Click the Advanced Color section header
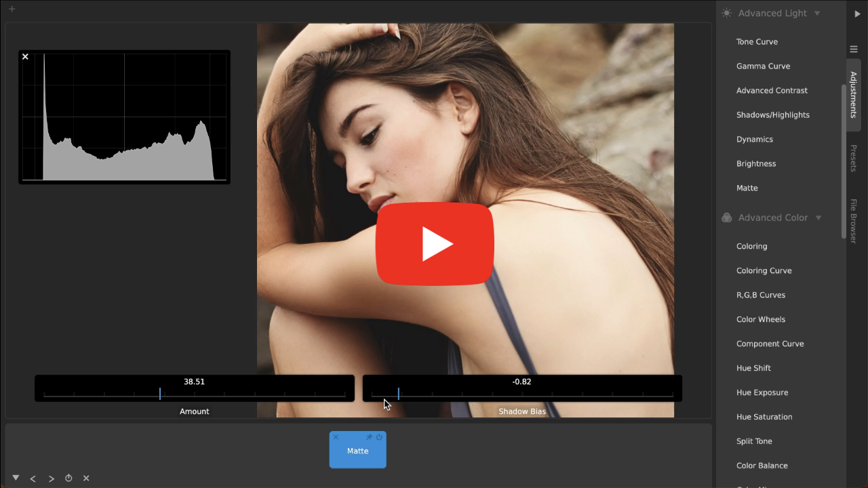The width and height of the screenshot is (868, 488). (x=772, y=218)
